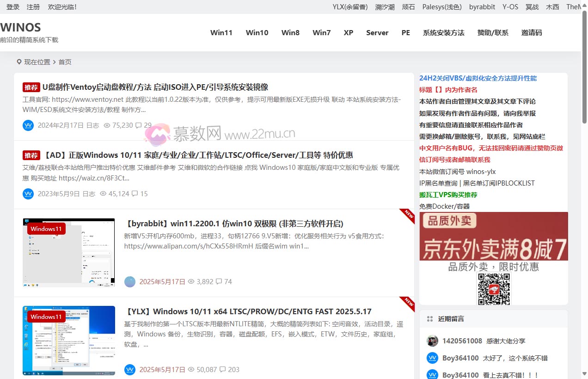Click the author avatar on the byrabbit win11 post
Image resolution: width=588 pixels, height=379 pixels.
(x=130, y=282)
